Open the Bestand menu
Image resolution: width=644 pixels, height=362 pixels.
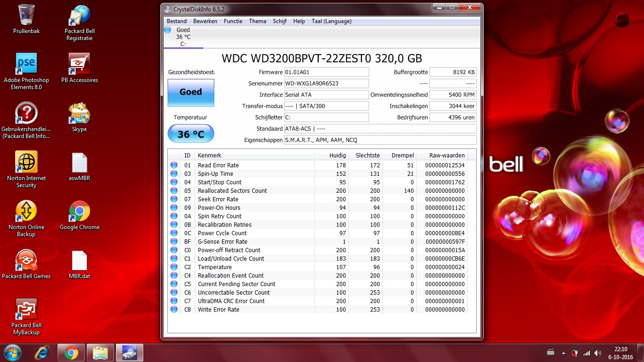tap(177, 21)
